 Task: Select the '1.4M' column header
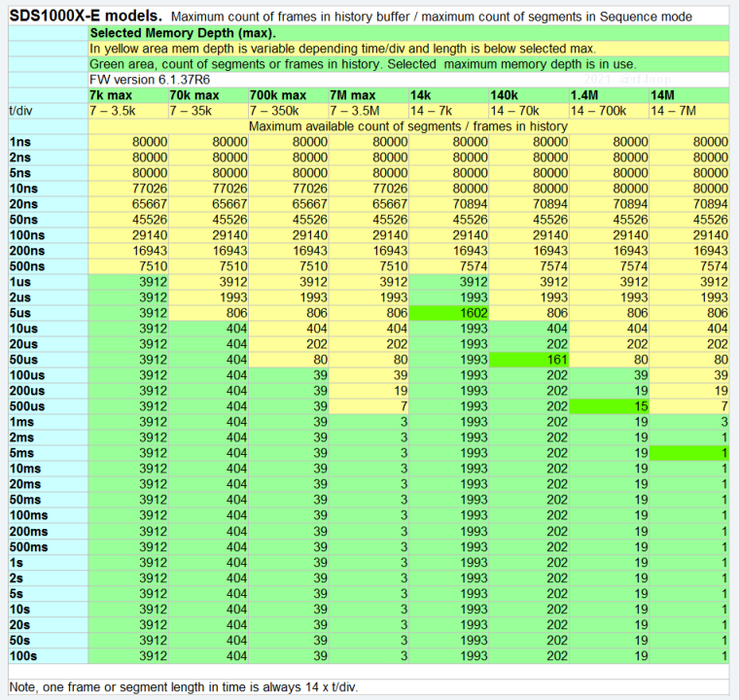pyautogui.click(x=609, y=95)
